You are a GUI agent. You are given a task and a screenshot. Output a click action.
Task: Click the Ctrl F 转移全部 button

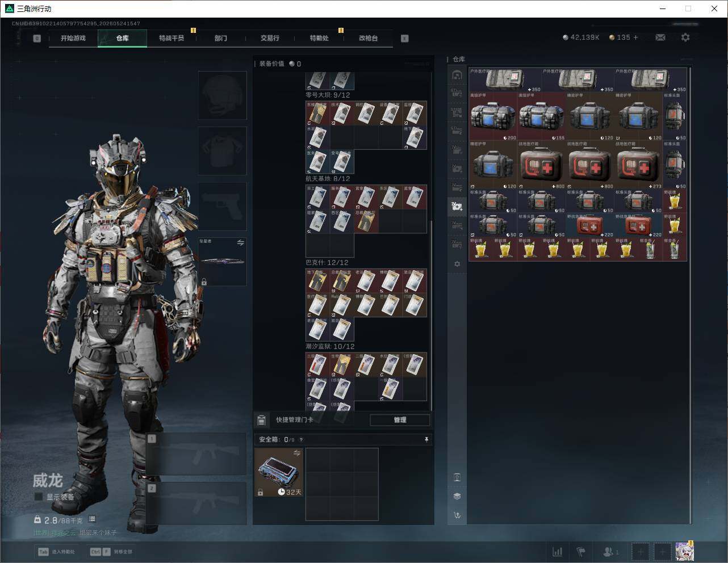pyautogui.click(x=111, y=552)
